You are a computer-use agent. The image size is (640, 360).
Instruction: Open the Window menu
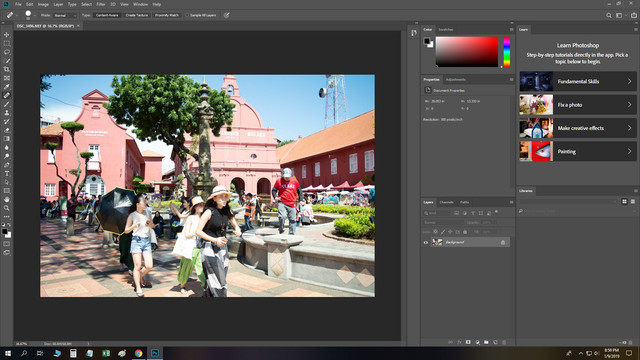point(140,4)
